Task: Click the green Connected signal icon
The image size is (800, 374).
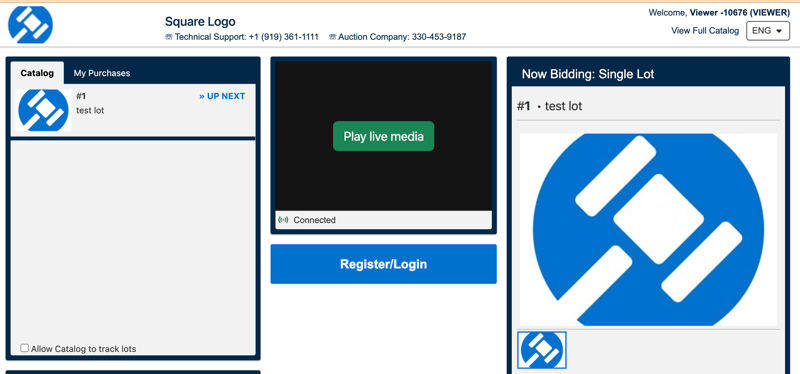Action: [x=283, y=220]
